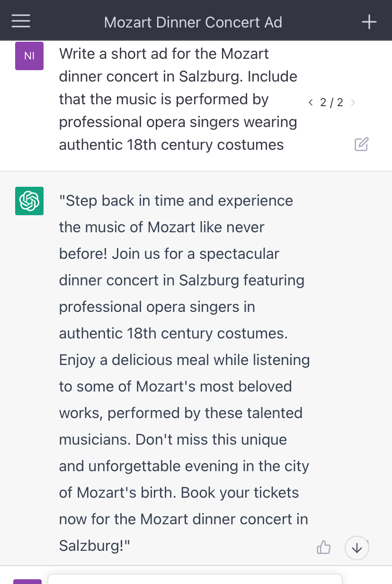Click the purple NI user avatar at top

(x=29, y=56)
